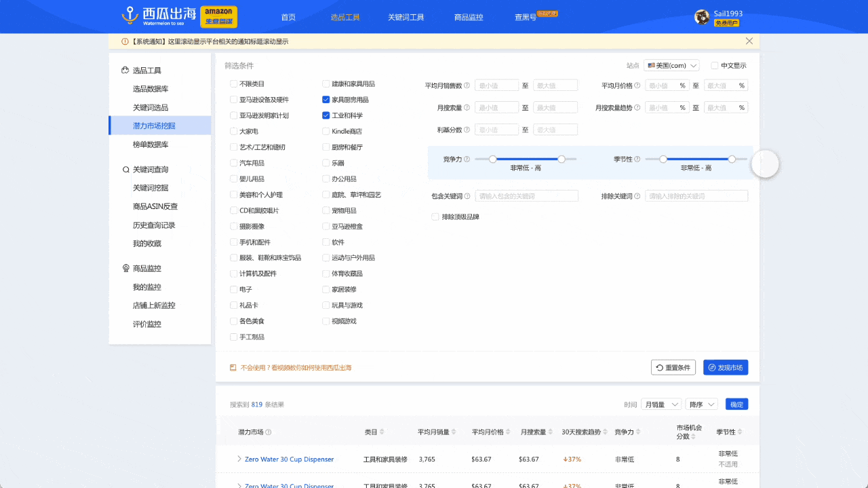Check the 宠物用品 category checkbox

point(326,210)
